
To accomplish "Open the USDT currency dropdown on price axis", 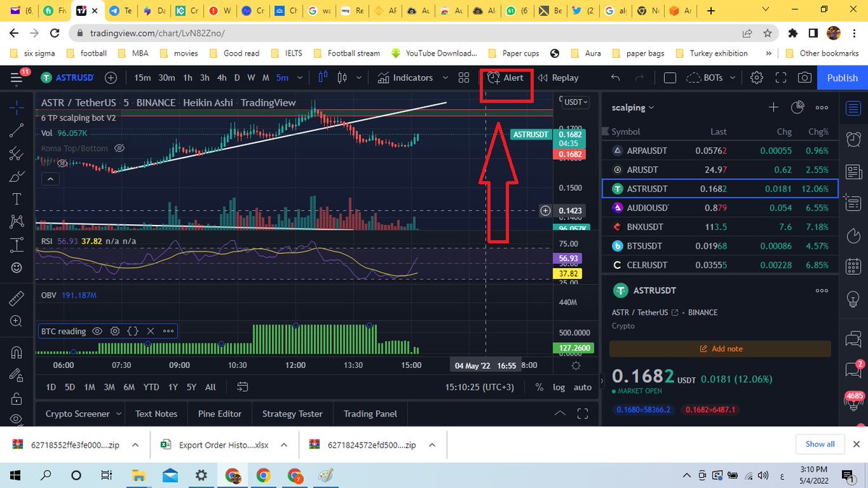I will (576, 103).
